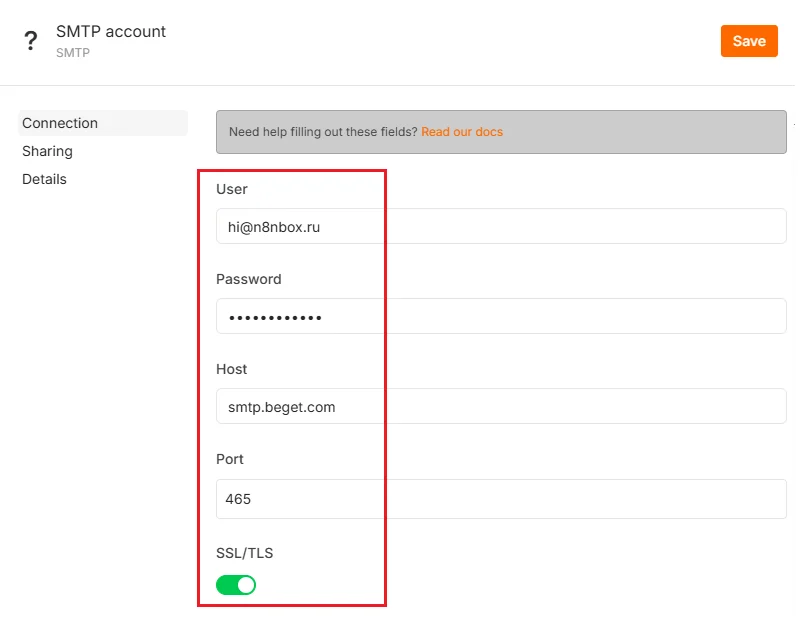Click the question mark credential icon

[x=31, y=40]
